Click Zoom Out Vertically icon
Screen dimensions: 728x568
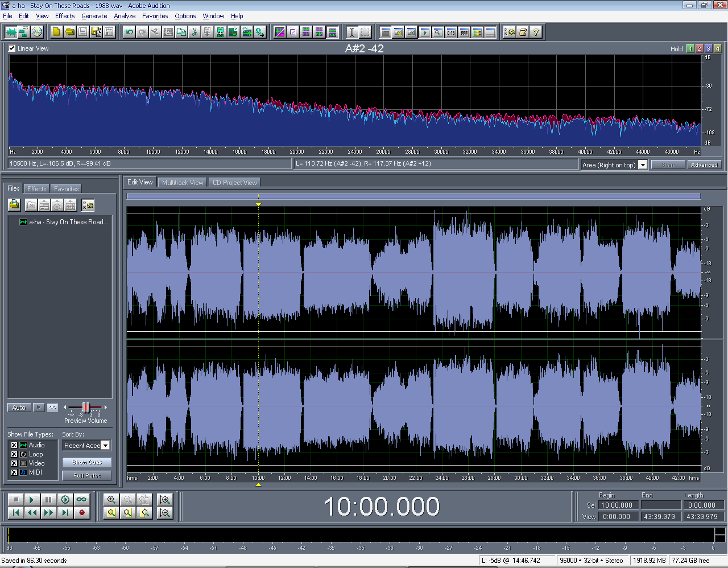coord(165,512)
